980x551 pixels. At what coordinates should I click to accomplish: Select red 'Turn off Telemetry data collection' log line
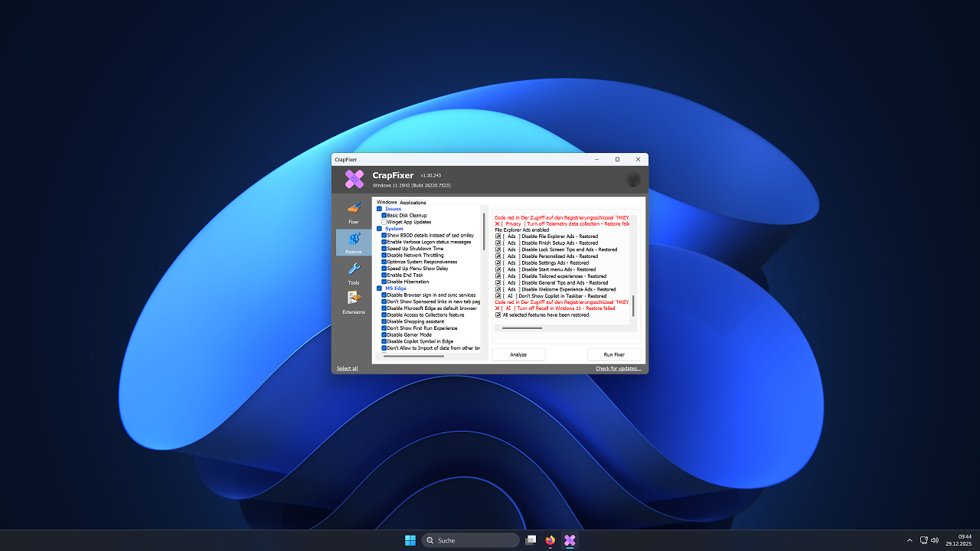(x=562, y=223)
